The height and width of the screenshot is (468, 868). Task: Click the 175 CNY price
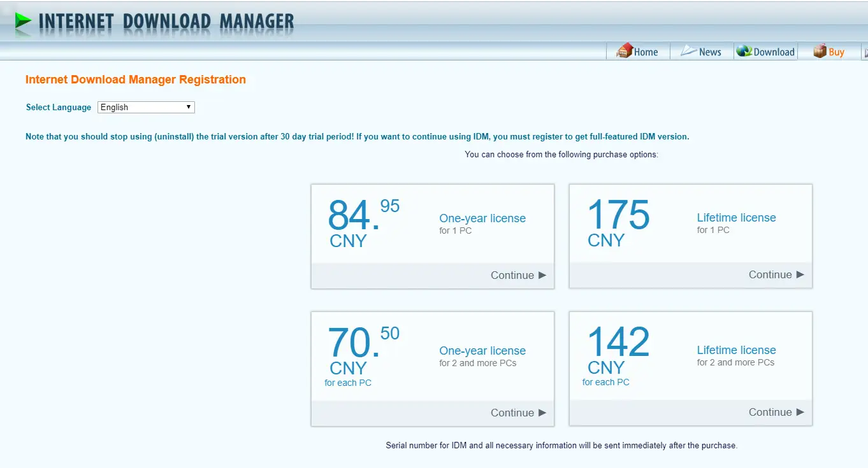(x=618, y=222)
